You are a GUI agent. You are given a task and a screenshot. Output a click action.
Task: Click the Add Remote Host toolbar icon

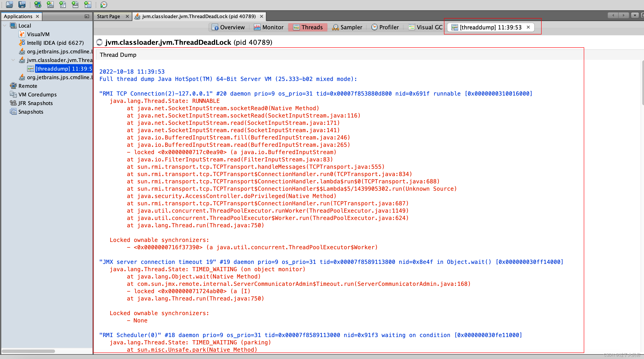coord(38,4)
